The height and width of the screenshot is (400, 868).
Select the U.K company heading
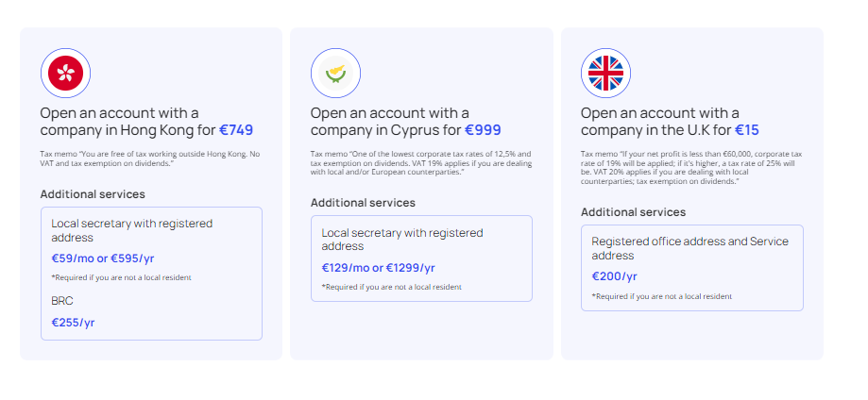(x=670, y=122)
